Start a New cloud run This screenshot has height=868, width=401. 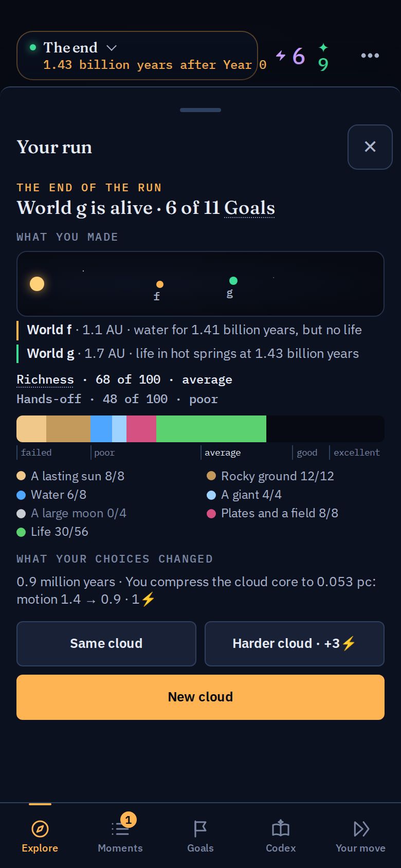click(200, 697)
